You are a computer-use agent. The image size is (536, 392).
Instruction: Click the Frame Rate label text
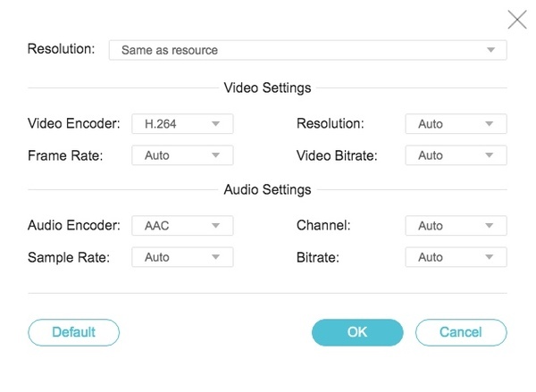pos(65,155)
